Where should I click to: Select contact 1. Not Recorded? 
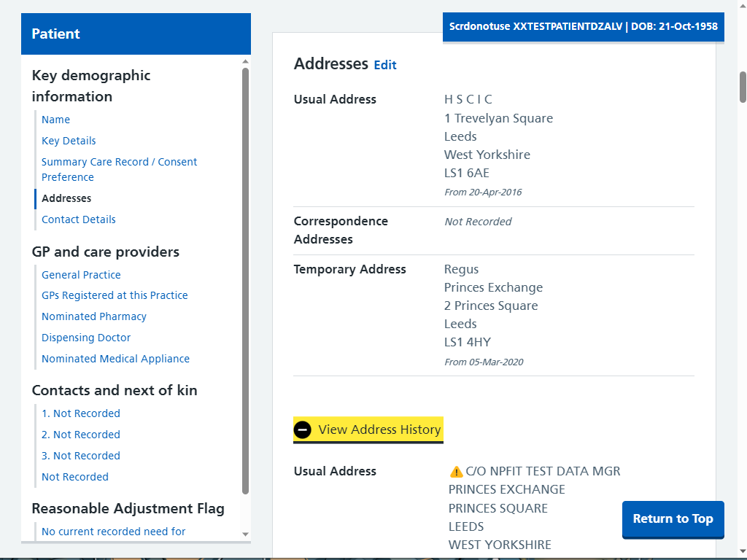pos(80,413)
